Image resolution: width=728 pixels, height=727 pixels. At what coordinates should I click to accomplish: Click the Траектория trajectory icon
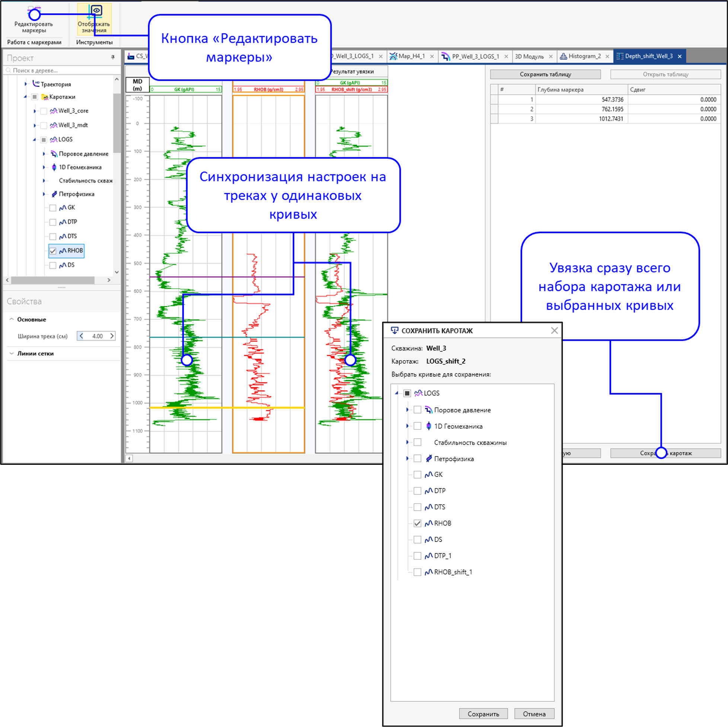coord(36,84)
